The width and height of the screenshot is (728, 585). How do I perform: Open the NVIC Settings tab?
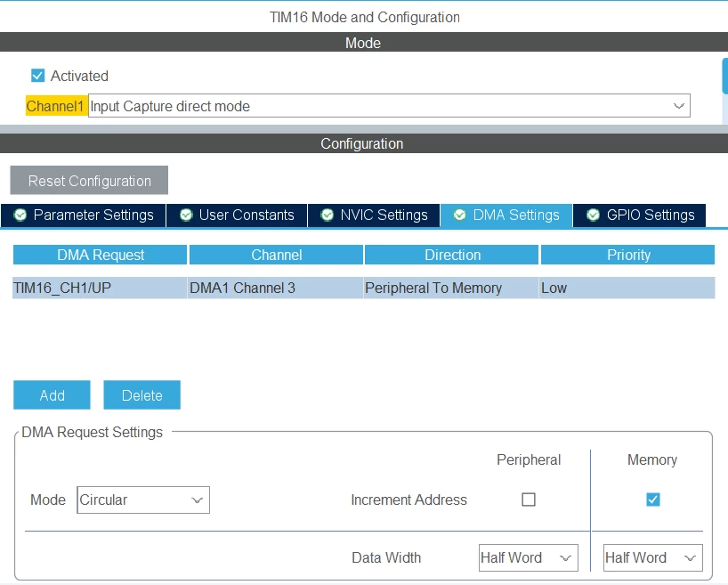374,215
